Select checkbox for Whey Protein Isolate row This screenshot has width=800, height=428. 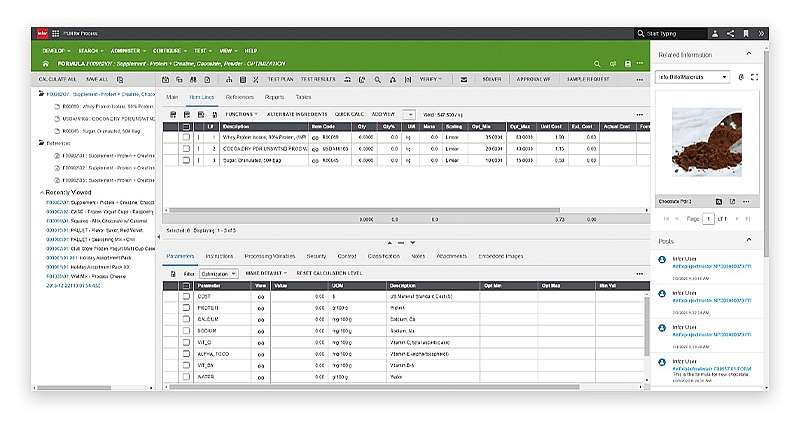(185, 138)
